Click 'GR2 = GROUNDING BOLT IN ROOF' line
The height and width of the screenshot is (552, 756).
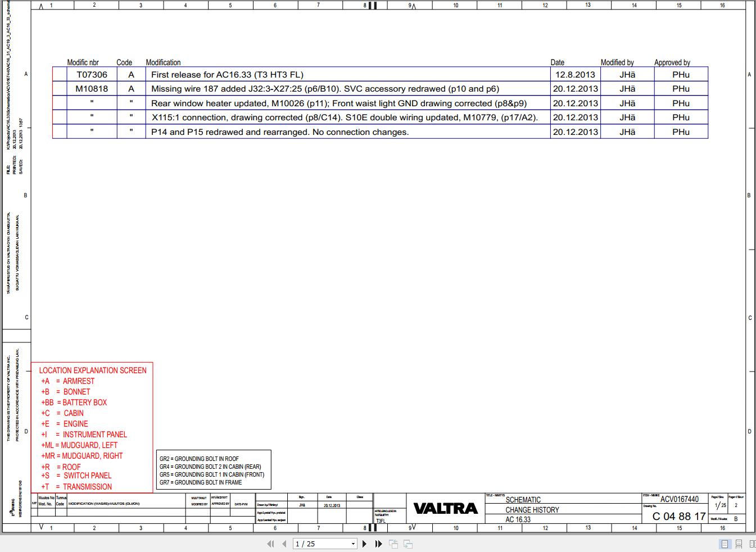199,459
